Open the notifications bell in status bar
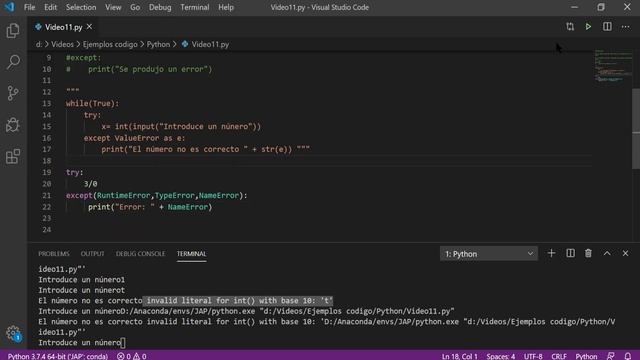Image resolution: width=640 pixels, height=360 pixels. [x=628, y=356]
